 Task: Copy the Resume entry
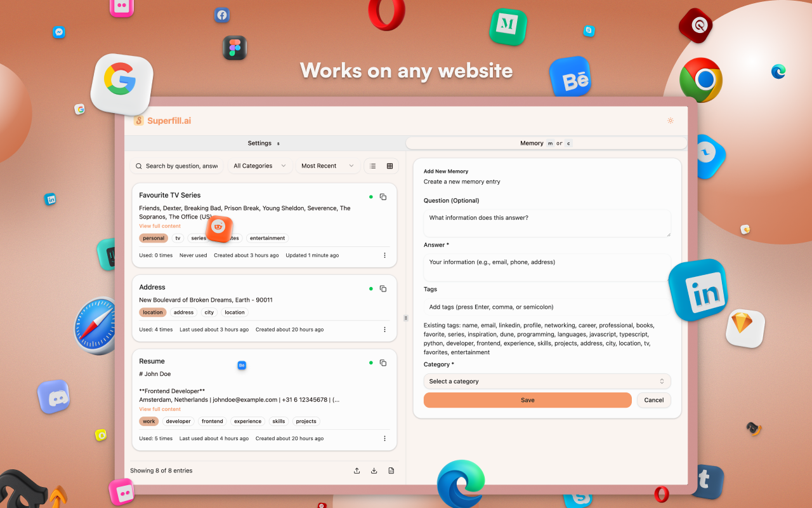(383, 363)
